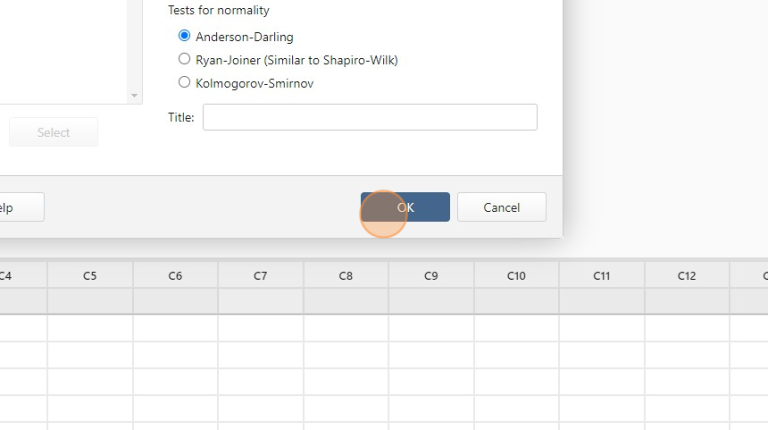Select the C5 column header
This screenshot has height=430, width=768.
pyautogui.click(x=90, y=275)
